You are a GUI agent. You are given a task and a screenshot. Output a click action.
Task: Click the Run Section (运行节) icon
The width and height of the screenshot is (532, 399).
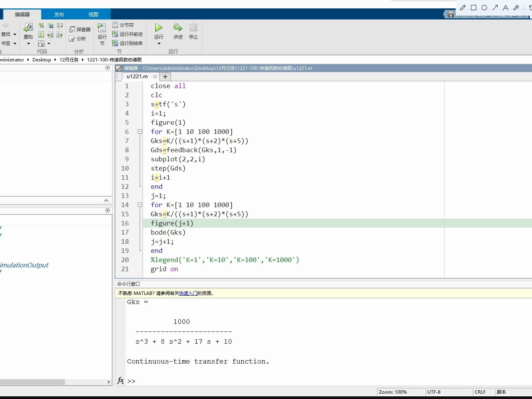tap(102, 28)
